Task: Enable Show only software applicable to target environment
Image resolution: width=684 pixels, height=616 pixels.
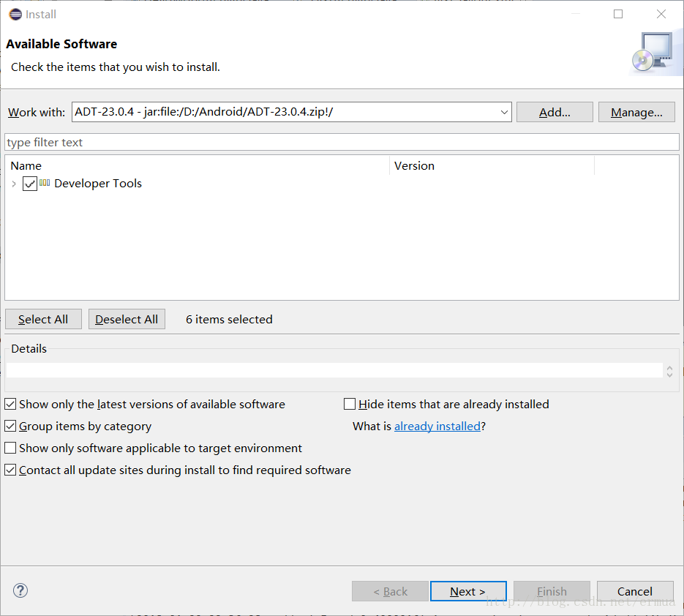Action: 10,448
